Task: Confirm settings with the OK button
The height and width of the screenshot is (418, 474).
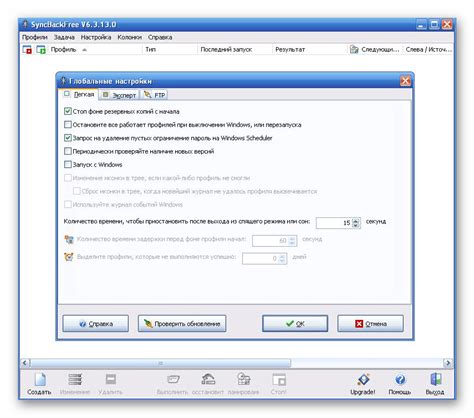Action: [295, 323]
